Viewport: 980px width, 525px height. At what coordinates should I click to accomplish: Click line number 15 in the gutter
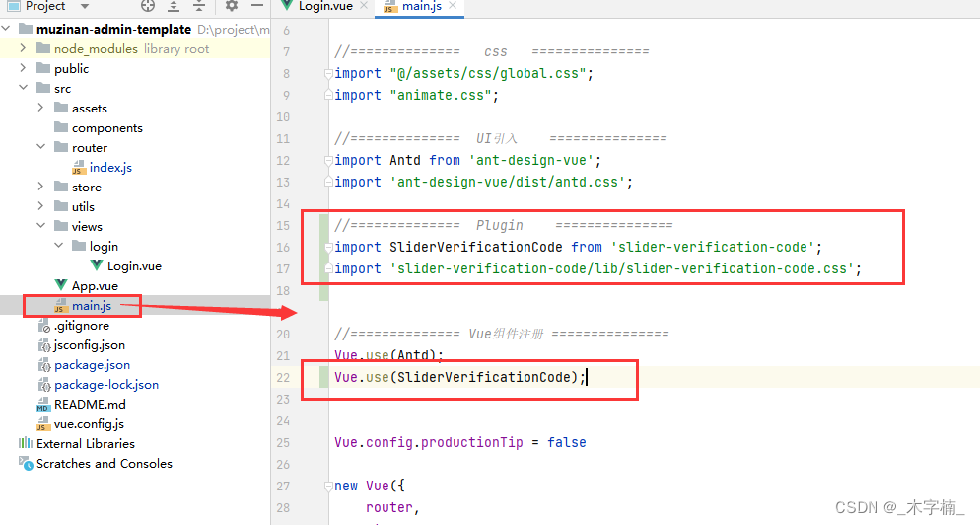pyautogui.click(x=283, y=225)
